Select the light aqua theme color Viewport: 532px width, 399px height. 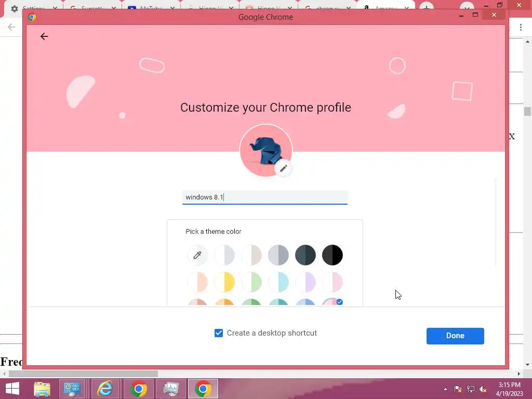pos(278,282)
